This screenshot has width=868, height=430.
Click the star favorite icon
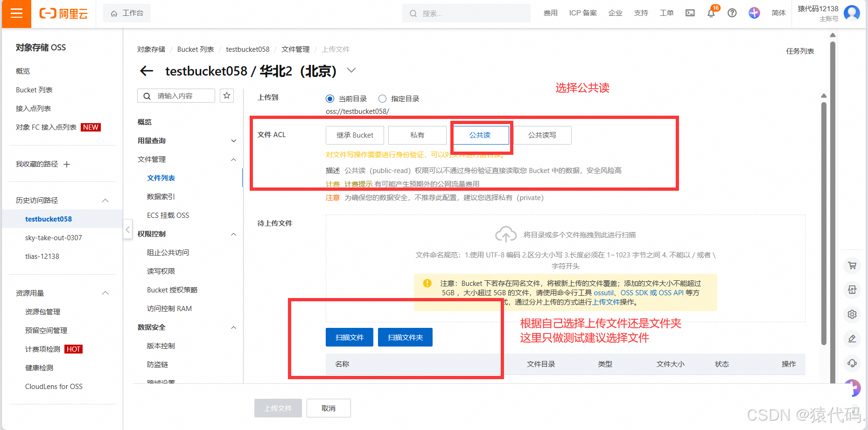(x=227, y=96)
